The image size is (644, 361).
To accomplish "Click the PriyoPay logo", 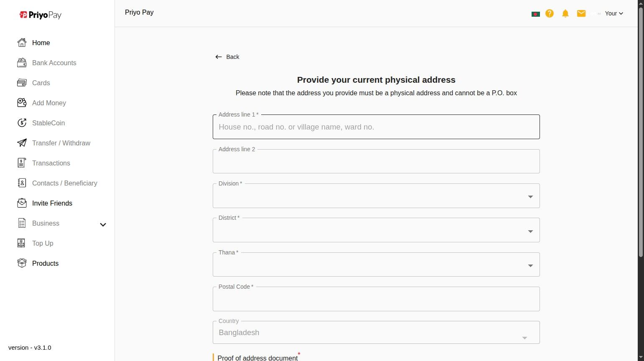I will point(41,15).
